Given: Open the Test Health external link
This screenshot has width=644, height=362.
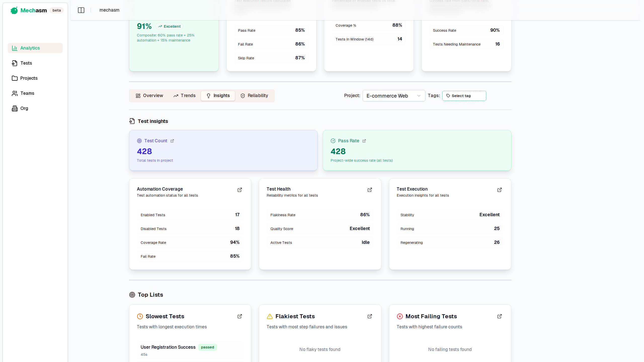Looking at the screenshot, I should [x=369, y=190].
